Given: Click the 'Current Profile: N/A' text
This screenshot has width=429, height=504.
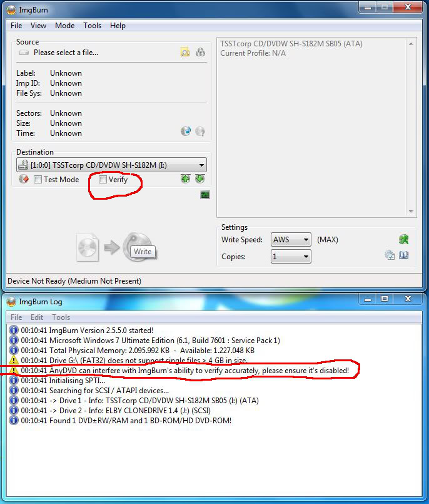Looking at the screenshot, I should 253,53.
